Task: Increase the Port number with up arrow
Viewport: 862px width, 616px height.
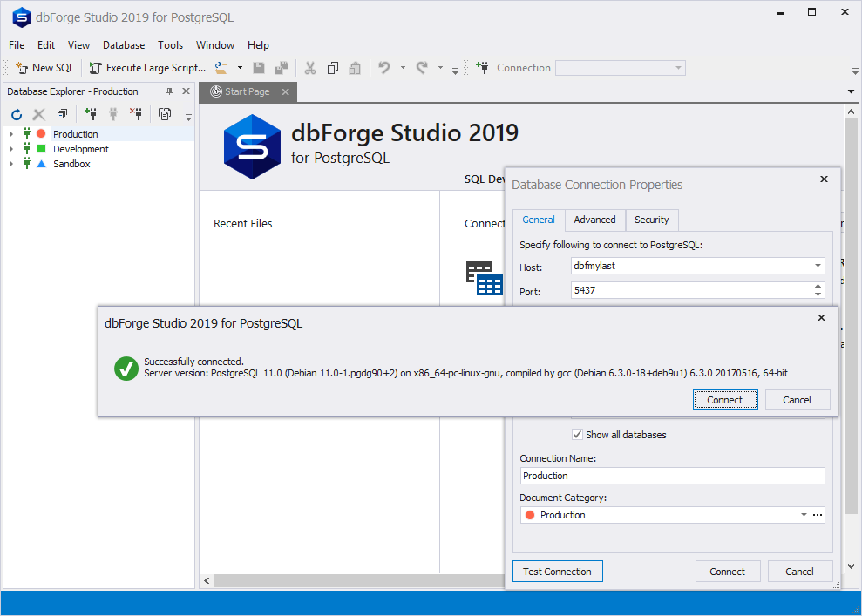Action: click(818, 287)
